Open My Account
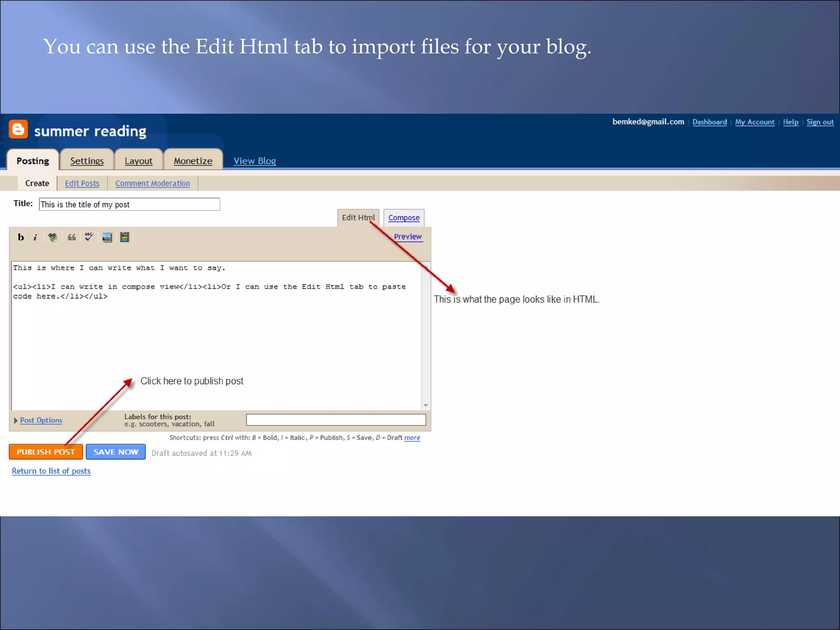 click(x=755, y=122)
